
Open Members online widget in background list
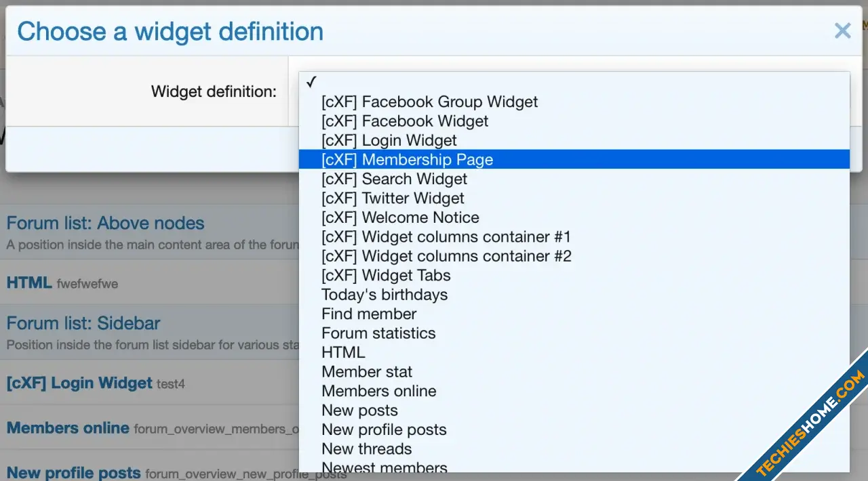(153, 428)
